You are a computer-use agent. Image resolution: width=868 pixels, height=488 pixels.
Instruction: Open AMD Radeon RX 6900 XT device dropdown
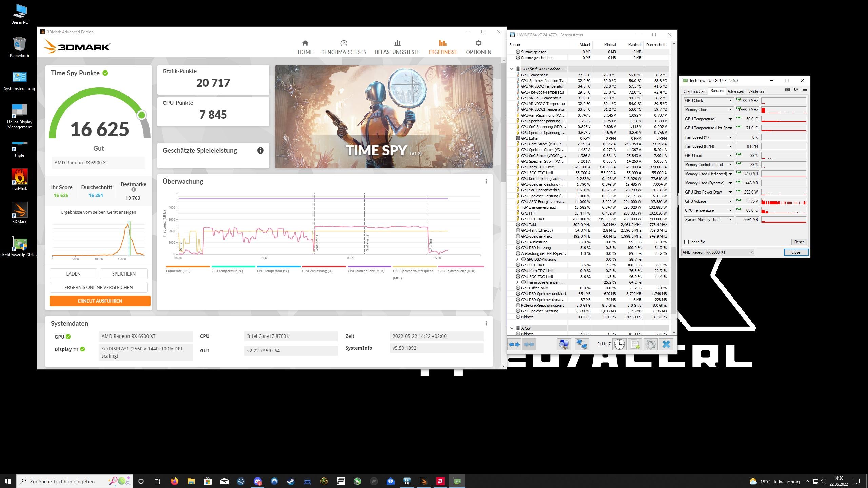click(x=717, y=252)
